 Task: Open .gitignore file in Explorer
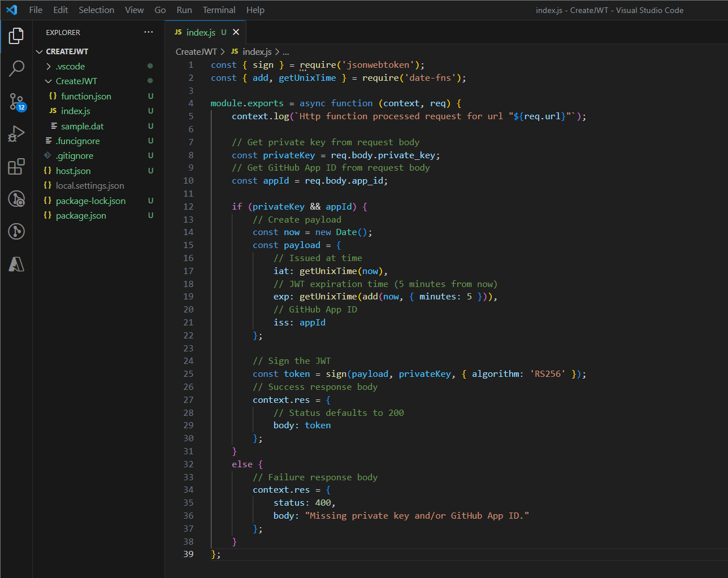point(75,155)
